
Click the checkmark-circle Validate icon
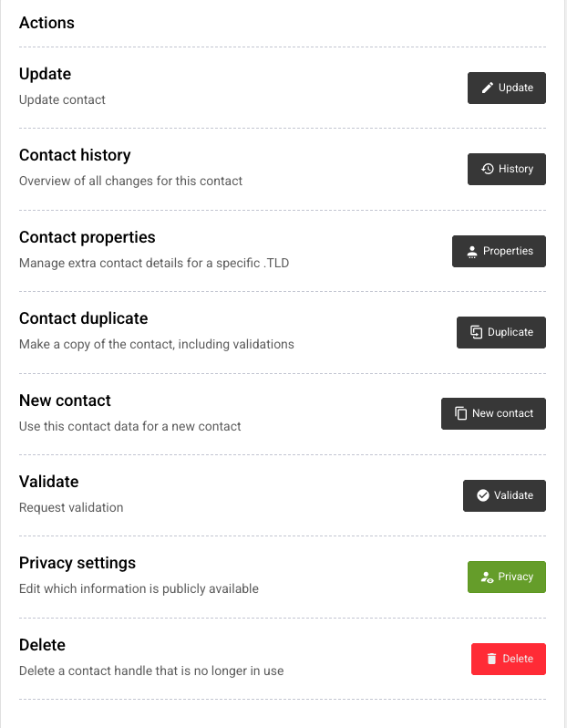pos(483,495)
